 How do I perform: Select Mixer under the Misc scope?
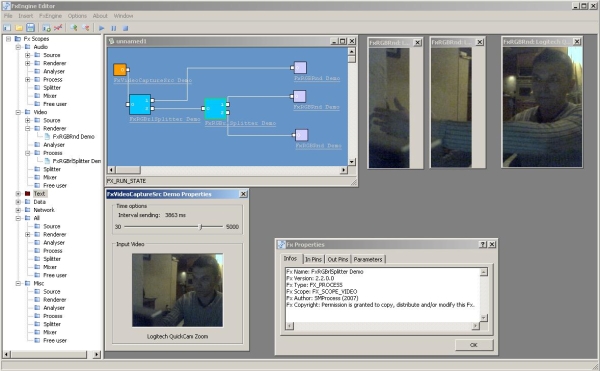pyautogui.click(x=50, y=332)
